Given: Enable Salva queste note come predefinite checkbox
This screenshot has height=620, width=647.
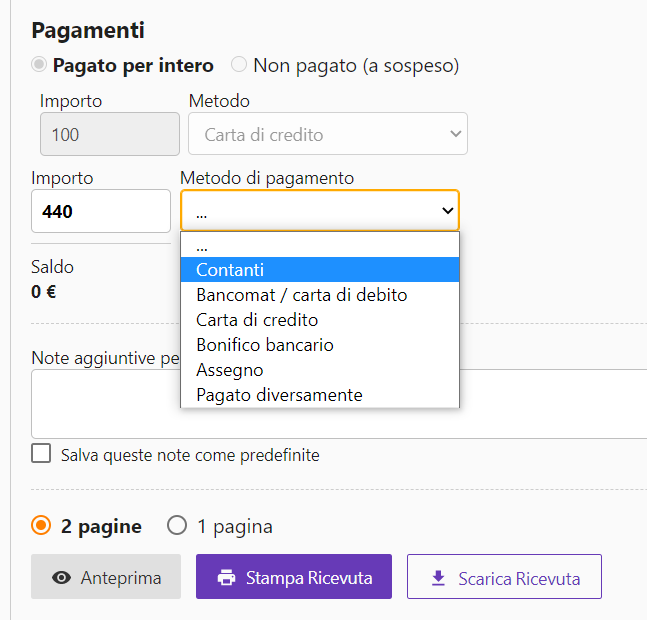Looking at the screenshot, I should pos(41,454).
